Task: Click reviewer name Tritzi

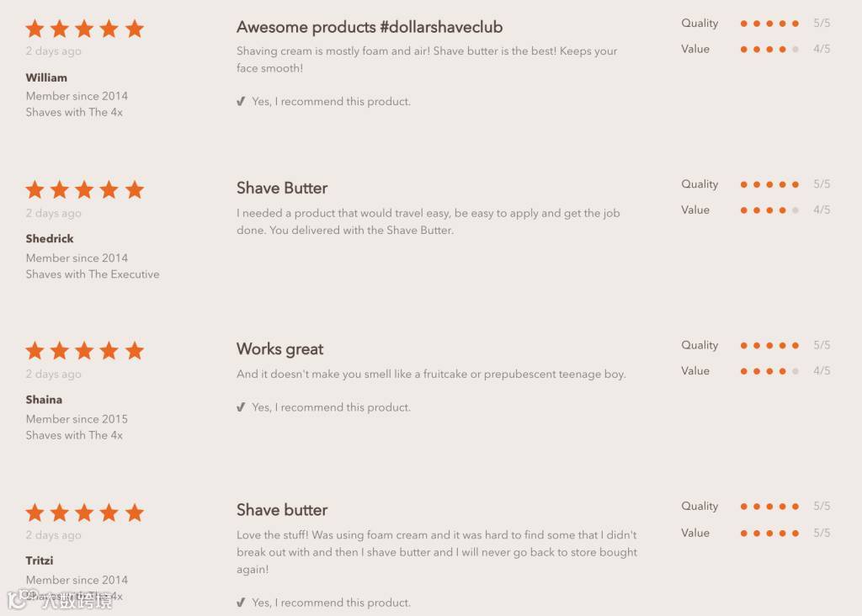Action: 40,560
